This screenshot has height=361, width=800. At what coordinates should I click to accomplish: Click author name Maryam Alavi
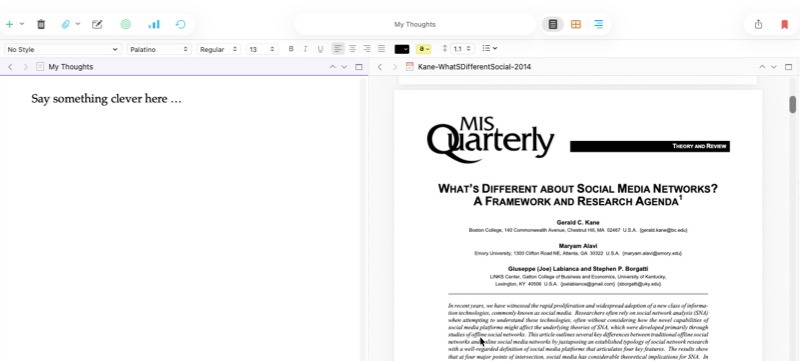578,246
